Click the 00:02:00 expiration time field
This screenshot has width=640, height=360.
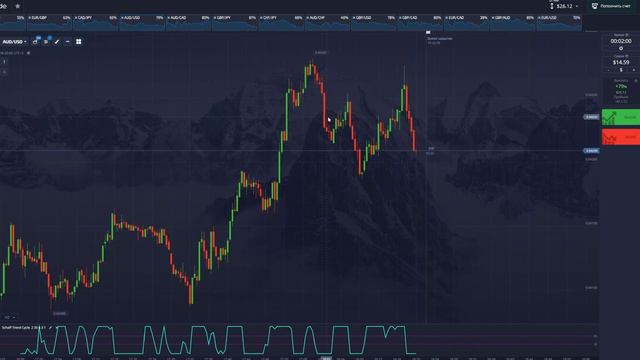pos(621,41)
